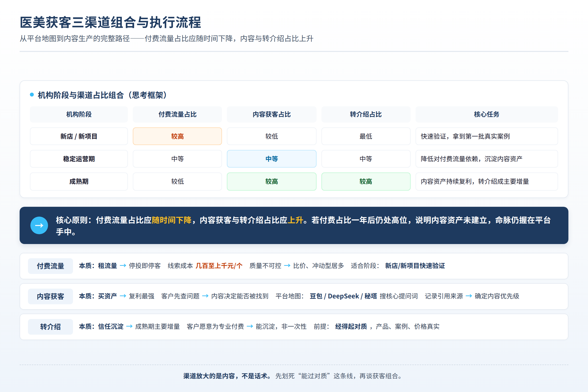The width and height of the screenshot is (588, 392).
Task: Click the orange 较高 cell in the 新店 row
Action: coord(177,136)
